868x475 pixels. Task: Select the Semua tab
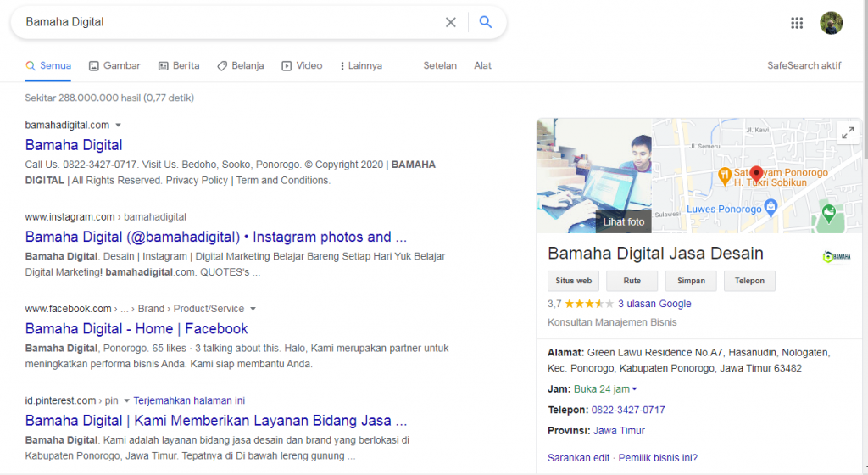click(x=48, y=66)
